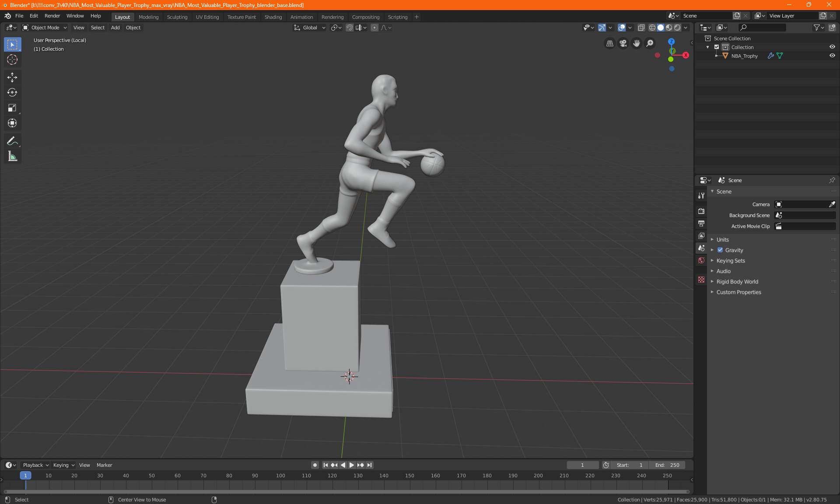Uncheck the Collection exclude checkbox in outliner
The image size is (840, 504).
click(717, 47)
